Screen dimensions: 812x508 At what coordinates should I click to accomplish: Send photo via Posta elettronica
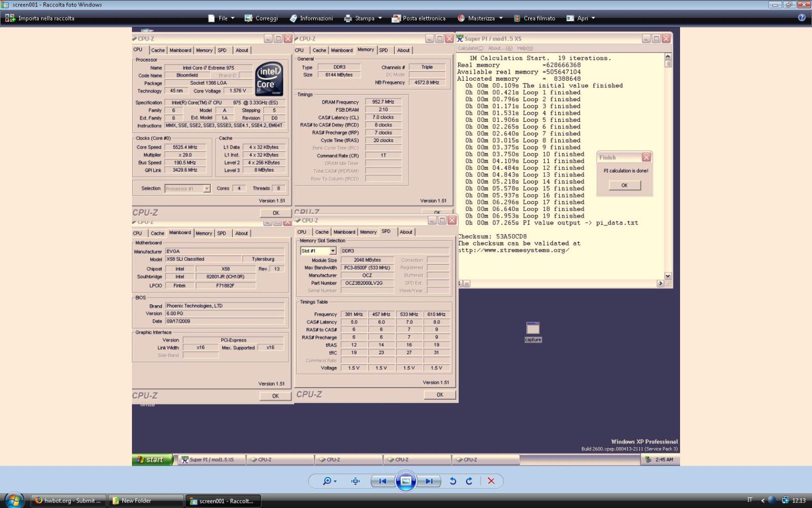point(419,18)
